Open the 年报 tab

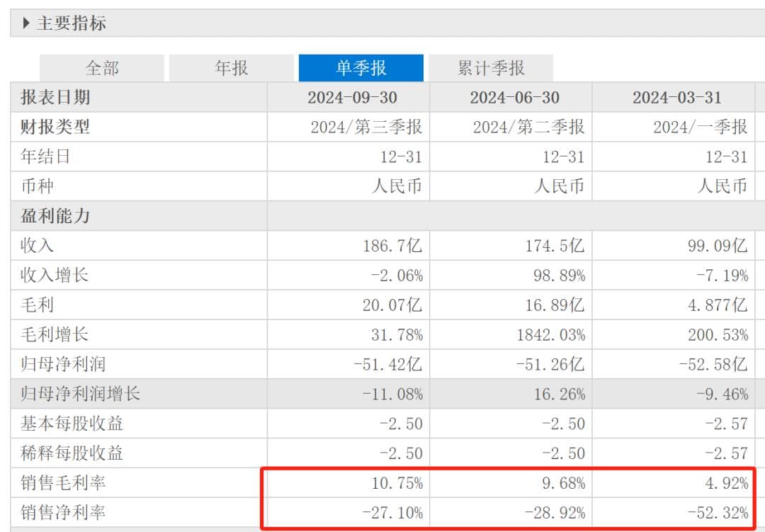232,68
